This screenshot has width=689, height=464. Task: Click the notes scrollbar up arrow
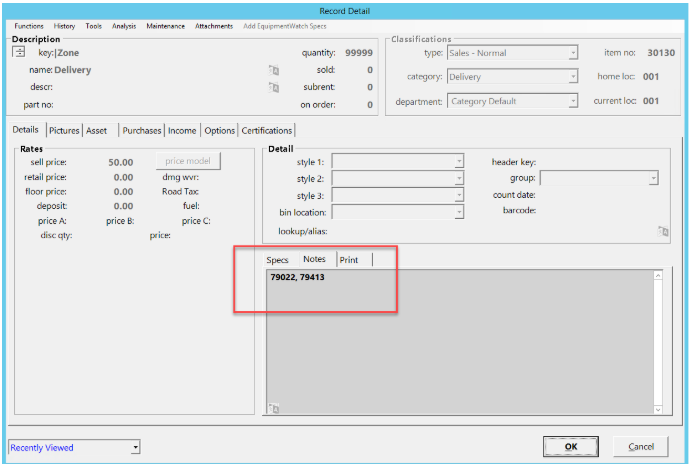coord(658,276)
